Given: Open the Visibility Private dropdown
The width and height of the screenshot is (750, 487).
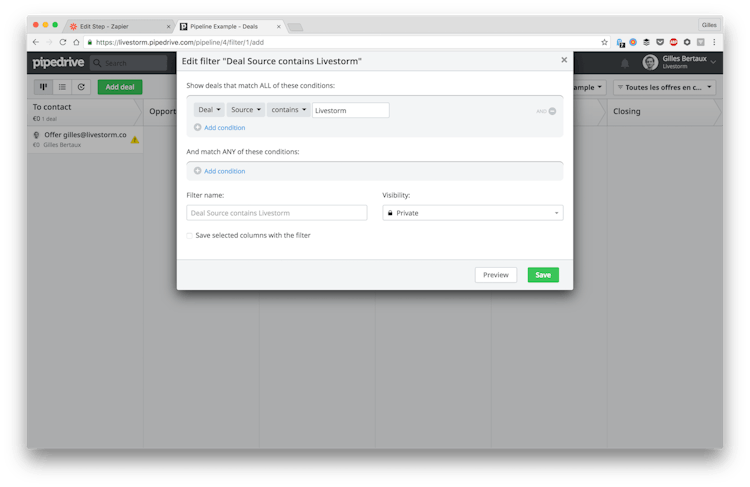Looking at the screenshot, I should coord(472,213).
